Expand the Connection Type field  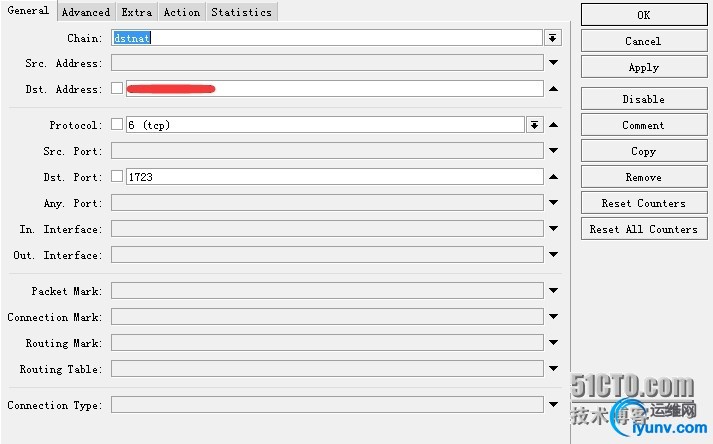(553, 404)
